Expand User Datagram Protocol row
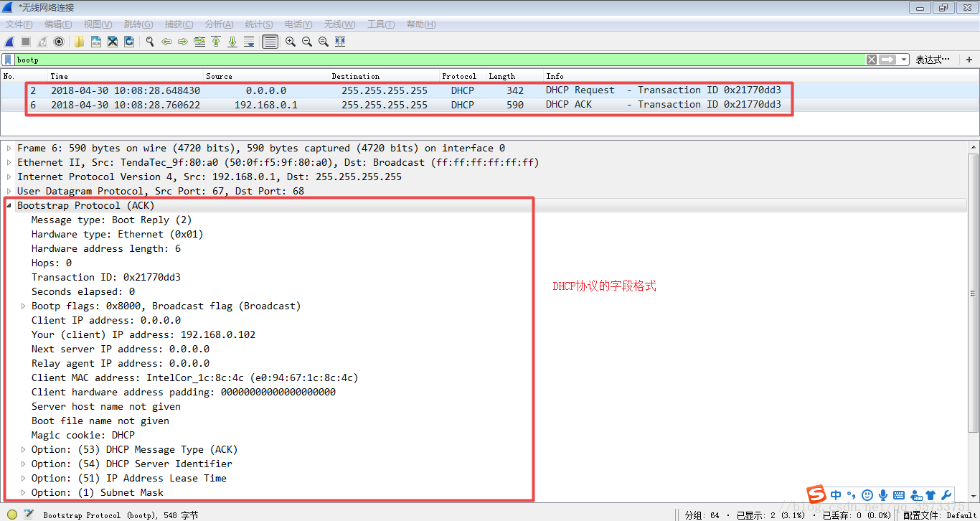 click(x=9, y=191)
